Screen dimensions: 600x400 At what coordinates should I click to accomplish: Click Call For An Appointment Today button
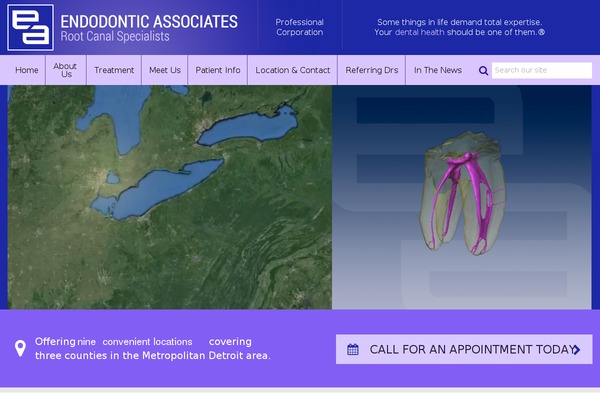464,349
